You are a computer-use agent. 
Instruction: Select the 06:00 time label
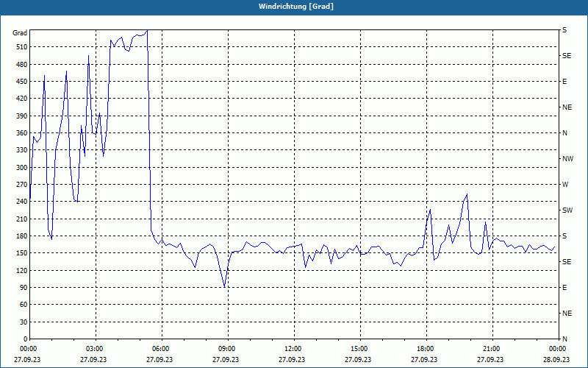pos(160,348)
